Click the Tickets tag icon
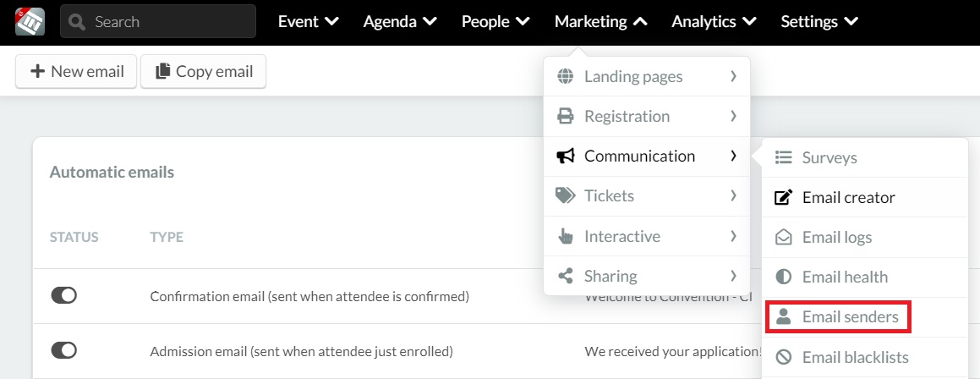The image size is (980, 379). tap(565, 195)
